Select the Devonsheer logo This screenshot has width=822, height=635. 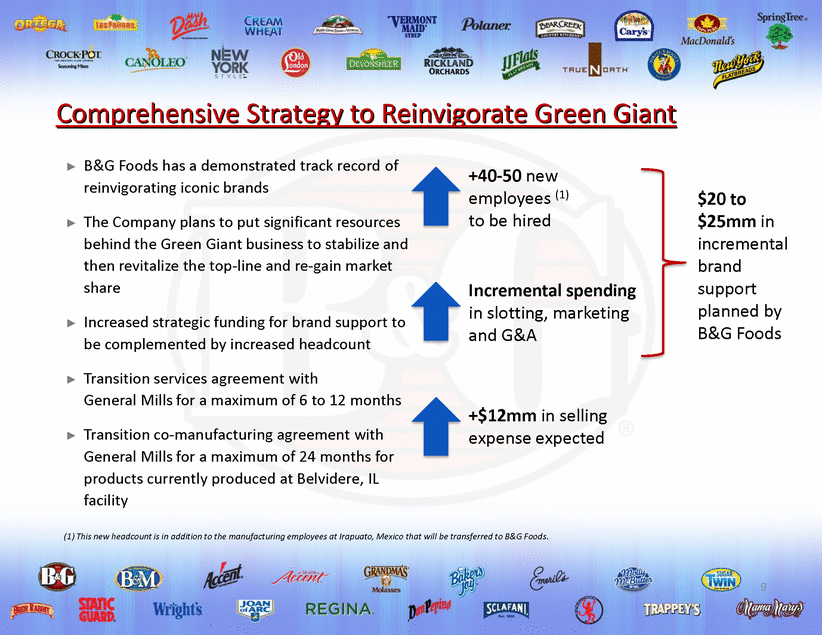374,61
